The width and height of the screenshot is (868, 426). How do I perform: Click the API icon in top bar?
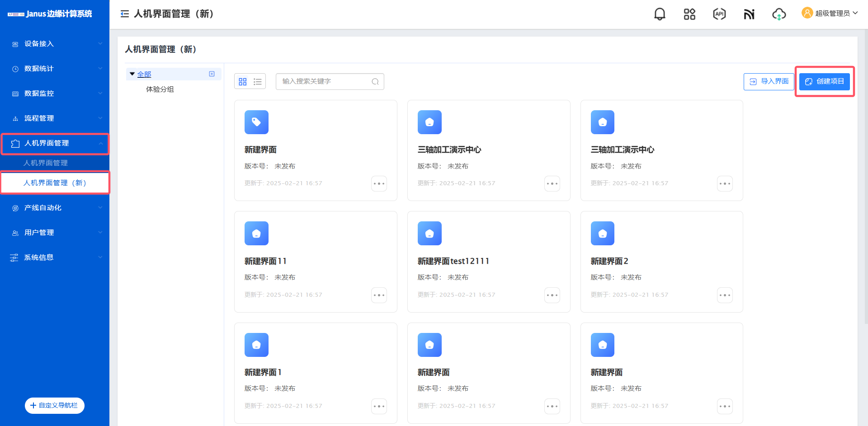719,14
